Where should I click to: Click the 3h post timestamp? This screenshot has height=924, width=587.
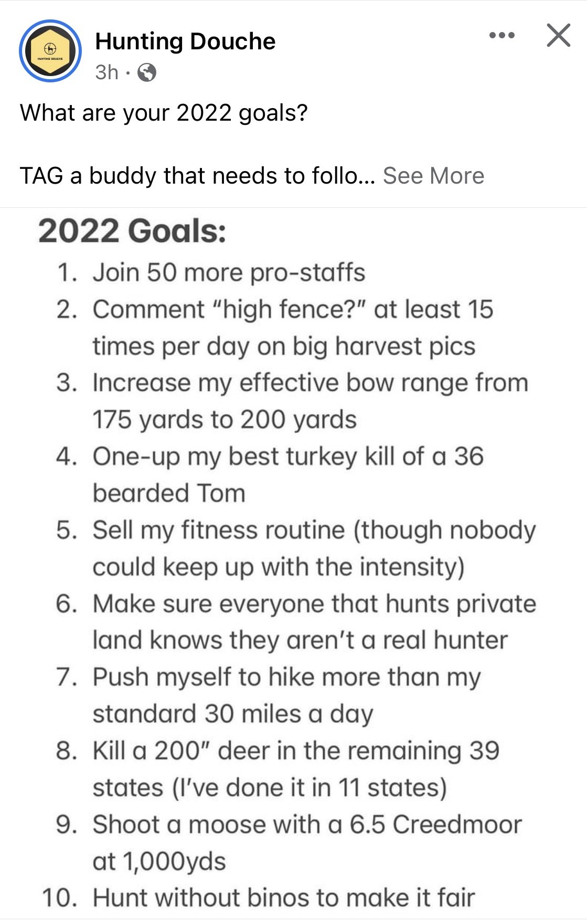pos(106,72)
